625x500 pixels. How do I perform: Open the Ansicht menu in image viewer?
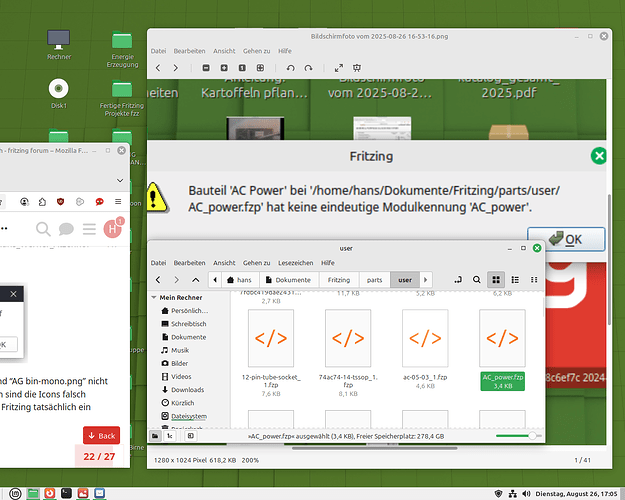[x=223, y=50]
